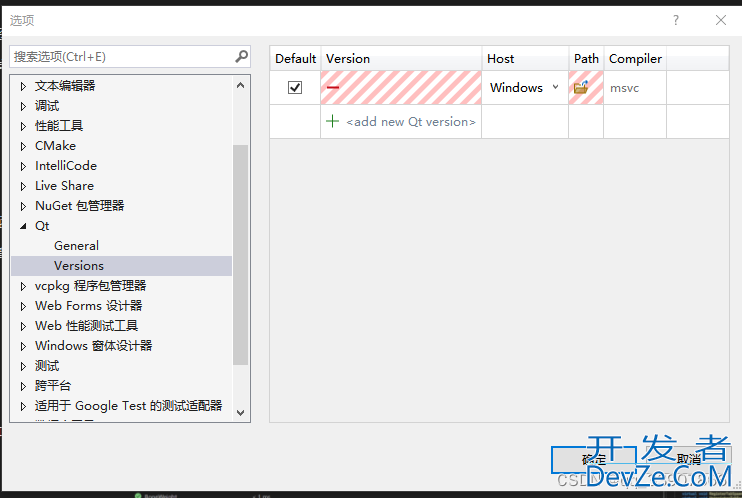
Task: Expand the Web Forms 设计器 node
Action: coord(23,306)
